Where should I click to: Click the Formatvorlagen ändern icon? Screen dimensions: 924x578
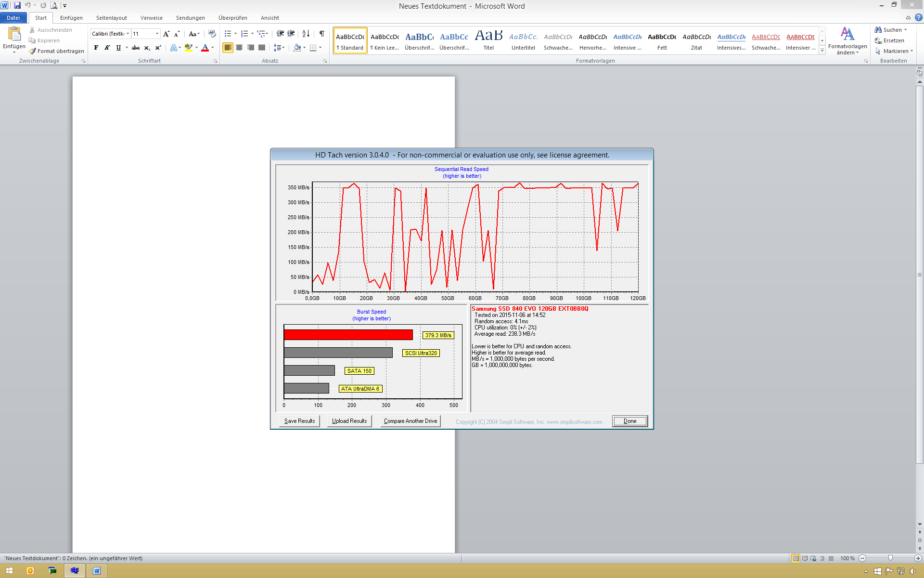pyautogui.click(x=847, y=35)
